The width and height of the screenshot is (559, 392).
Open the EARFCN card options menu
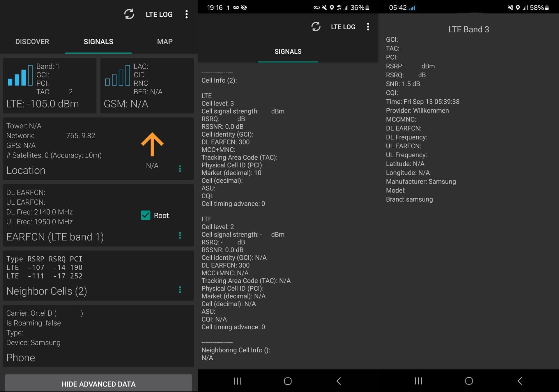click(x=180, y=235)
